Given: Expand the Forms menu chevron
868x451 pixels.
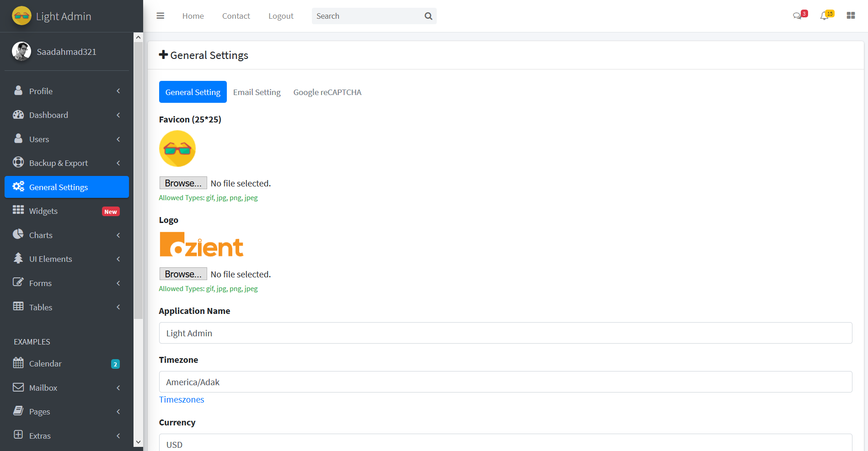Looking at the screenshot, I should (118, 283).
